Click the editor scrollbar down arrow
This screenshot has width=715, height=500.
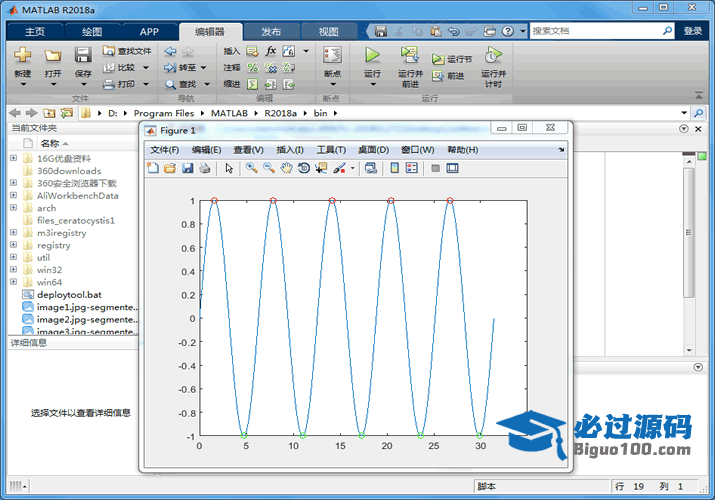(x=689, y=351)
